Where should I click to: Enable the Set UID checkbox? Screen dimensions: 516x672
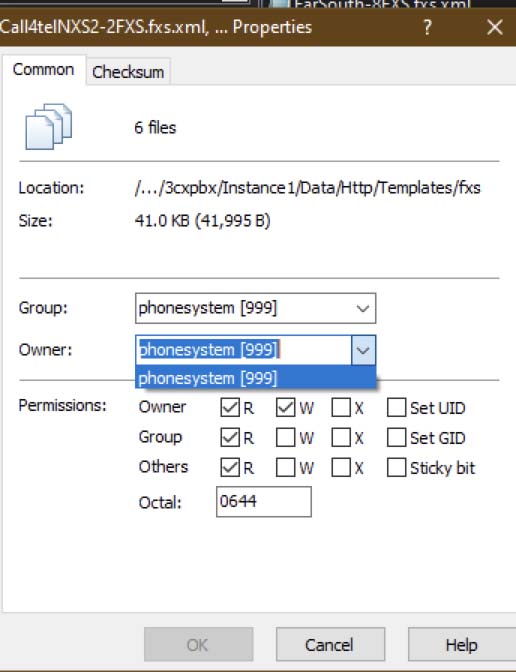coord(396,407)
